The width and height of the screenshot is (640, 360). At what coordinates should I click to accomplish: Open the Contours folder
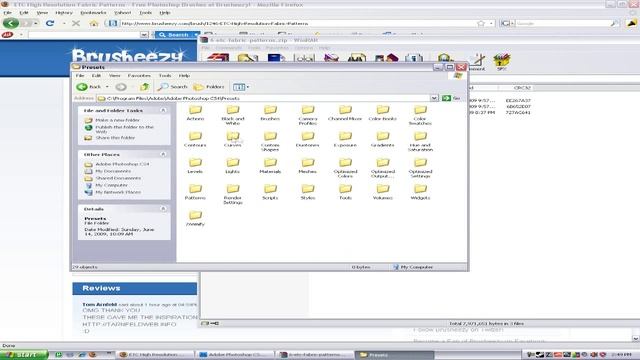195,139
